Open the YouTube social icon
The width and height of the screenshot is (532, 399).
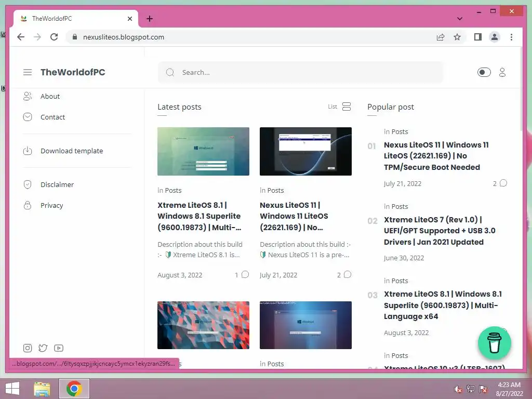point(58,348)
